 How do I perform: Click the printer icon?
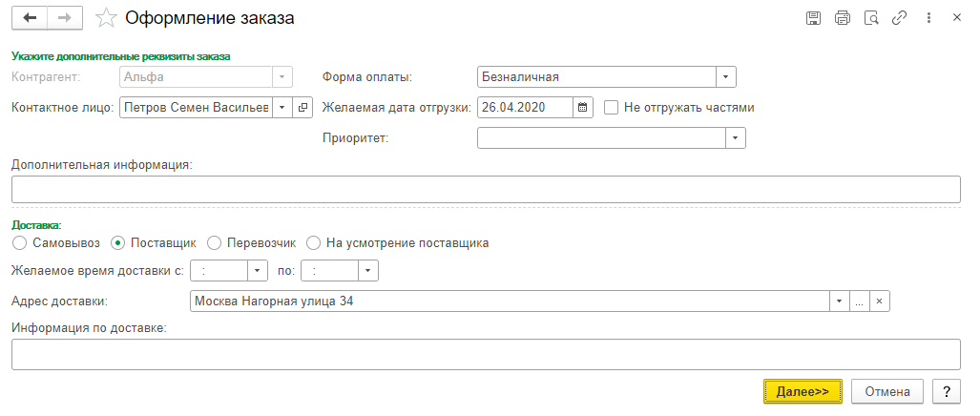842,18
